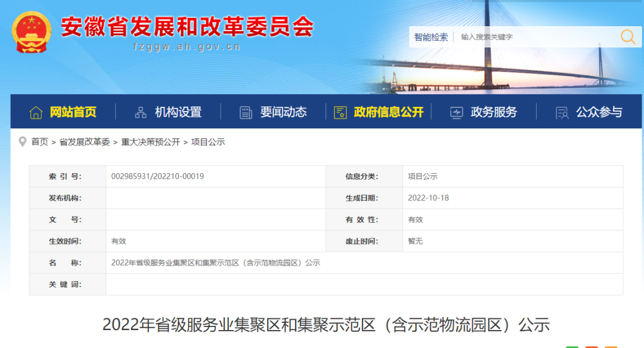Click the national emblem logo
Viewport: 644px width, 348px height.
click(32, 32)
